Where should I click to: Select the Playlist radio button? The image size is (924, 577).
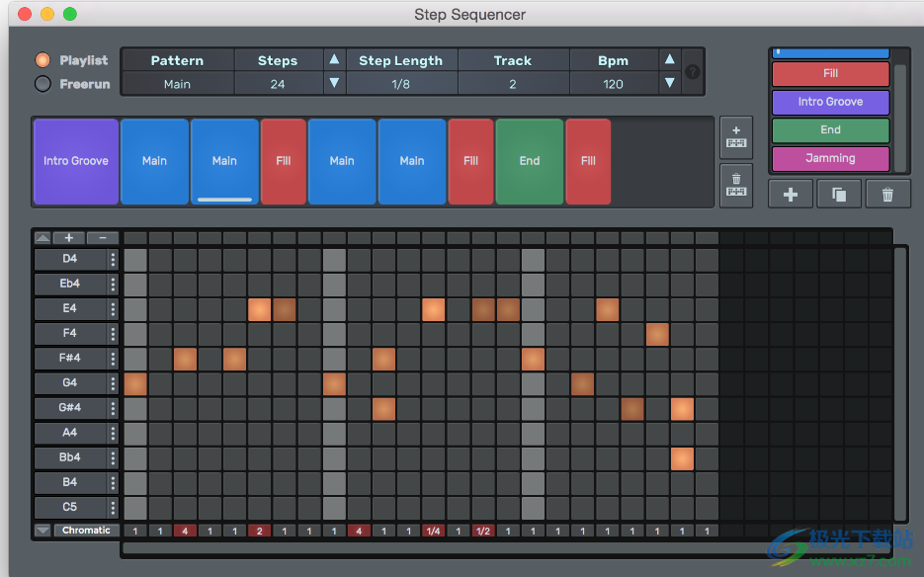[x=43, y=59]
